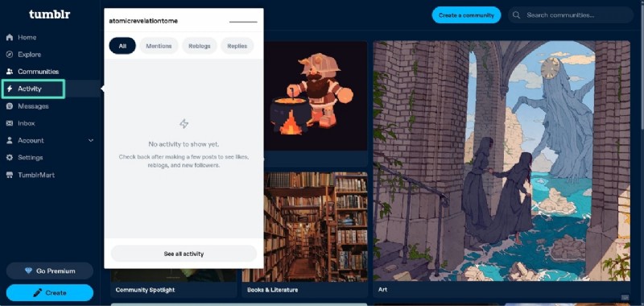Click the Art community label
Image resolution: width=644 pixels, height=306 pixels.
(x=382, y=290)
